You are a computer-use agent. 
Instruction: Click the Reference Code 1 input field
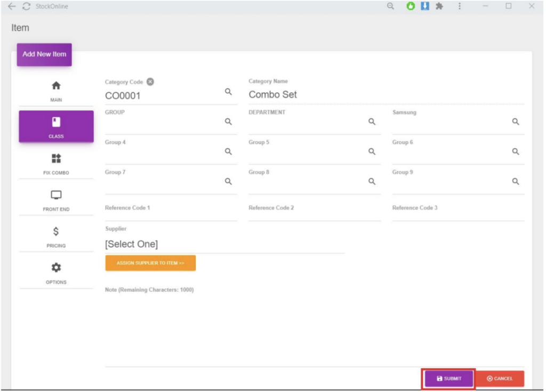click(171, 215)
